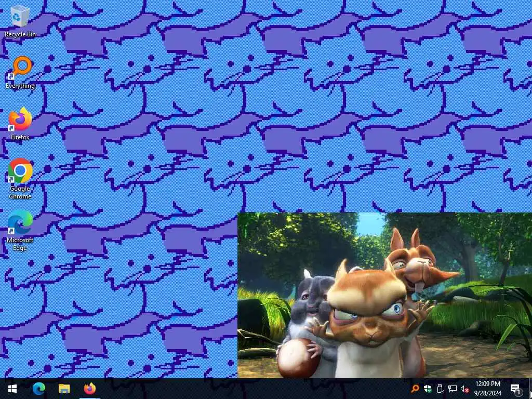
Task: Launch Microsoft Edge from the taskbar
Action: (39, 389)
